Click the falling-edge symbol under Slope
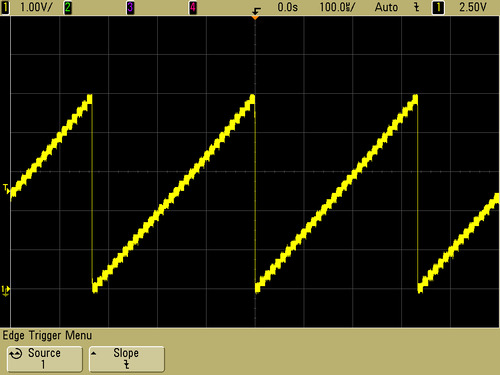Image resolution: width=500 pixels, height=375 pixels. pos(126,365)
